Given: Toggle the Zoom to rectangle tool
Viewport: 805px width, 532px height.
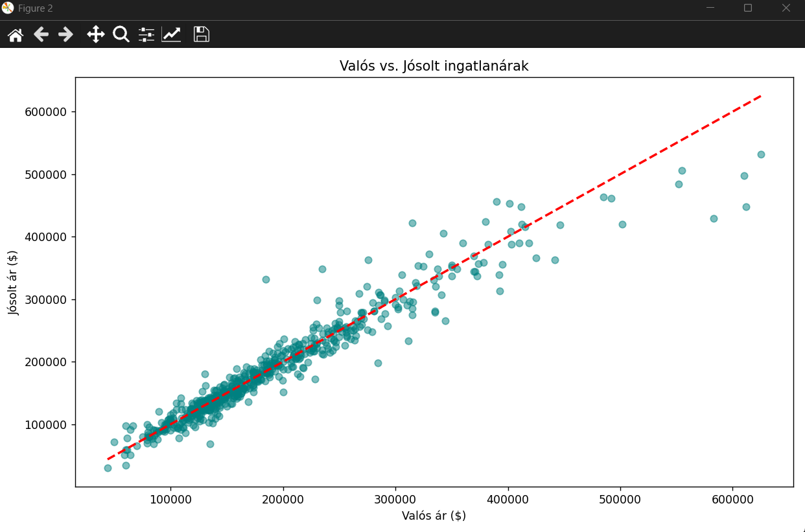Looking at the screenshot, I should (121, 34).
